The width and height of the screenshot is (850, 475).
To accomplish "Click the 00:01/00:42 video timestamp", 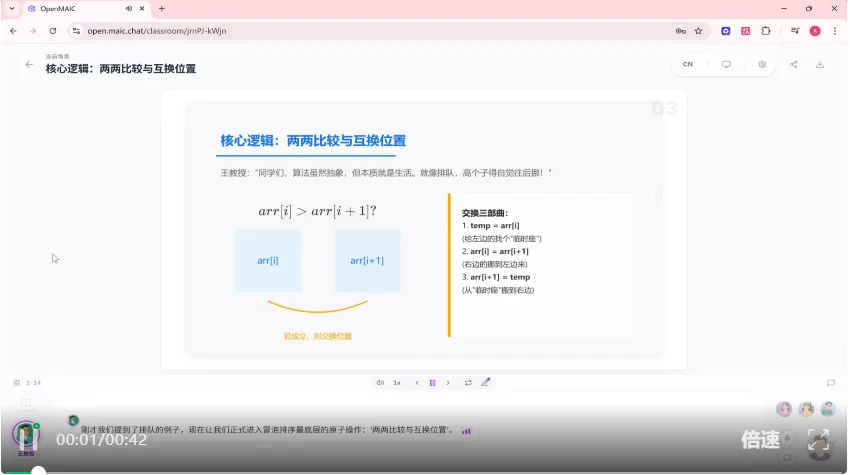I will (101, 440).
